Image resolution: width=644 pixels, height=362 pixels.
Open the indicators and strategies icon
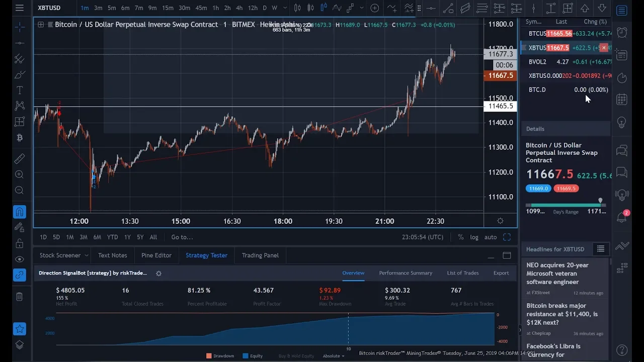tap(391, 8)
